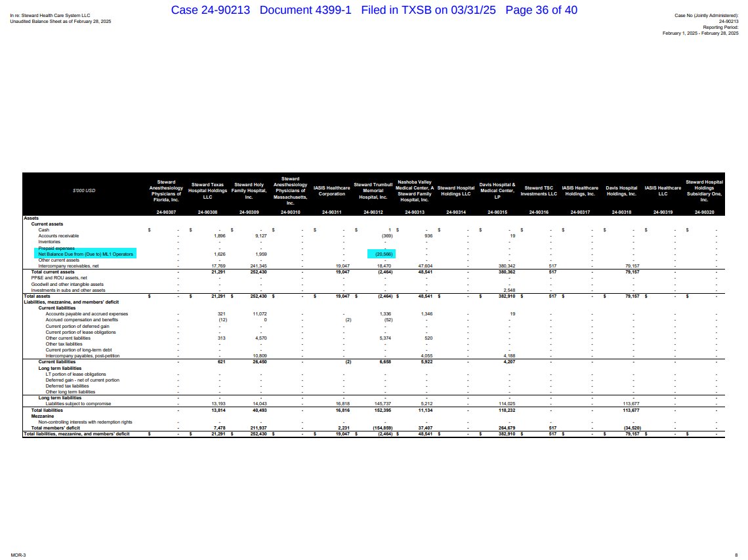The height and width of the screenshot is (560, 748).
Task: Select the 'Inventories' row label
Action: pos(49,242)
